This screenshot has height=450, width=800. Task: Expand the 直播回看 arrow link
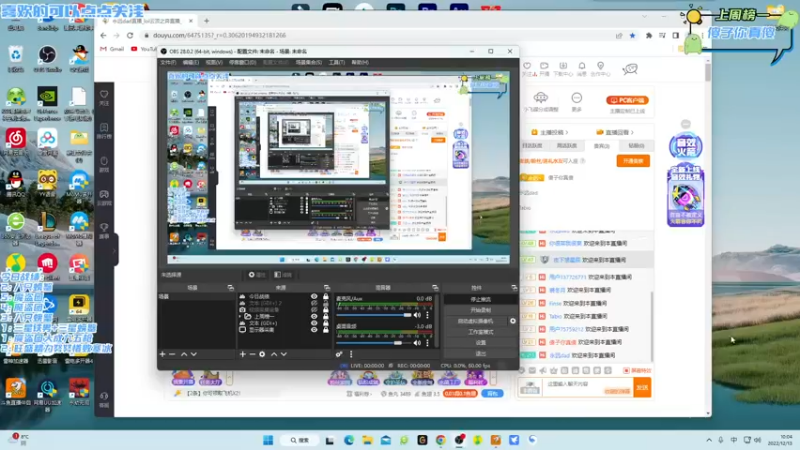tap(632, 133)
